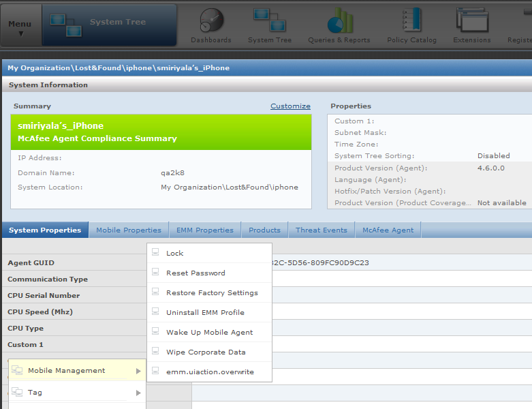
Task: Click the Custom 1 row label
Action: [25, 344]
